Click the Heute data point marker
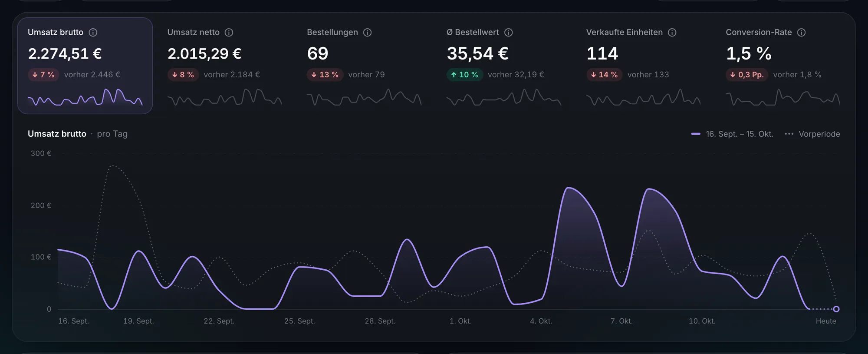The image size is (868, 354). point(836,309)
